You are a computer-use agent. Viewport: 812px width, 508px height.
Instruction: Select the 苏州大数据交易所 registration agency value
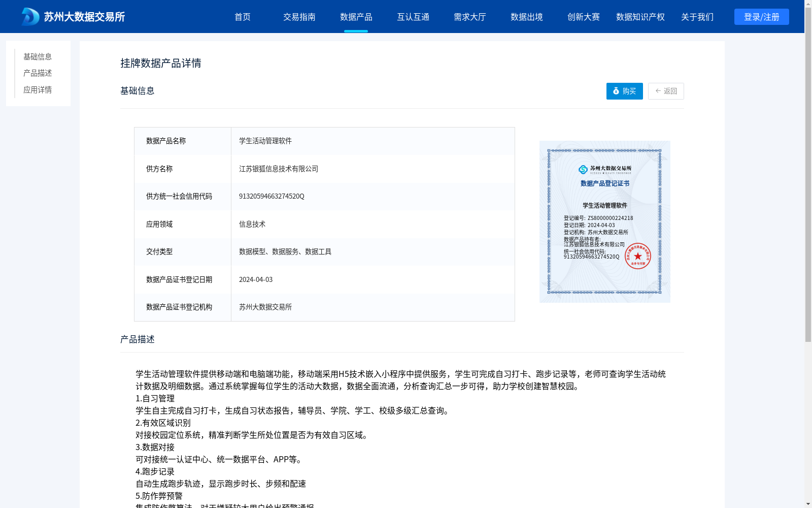point(265,307)
